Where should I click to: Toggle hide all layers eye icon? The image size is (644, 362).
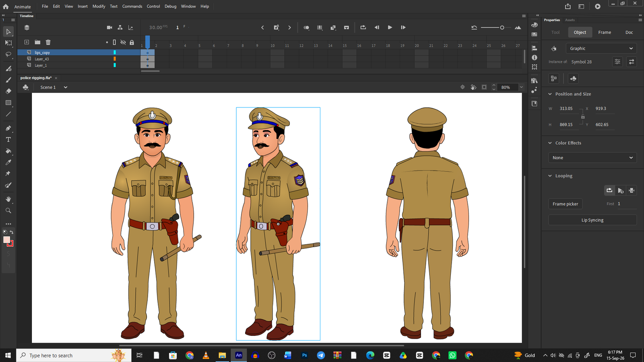click(x=123, y=42)
